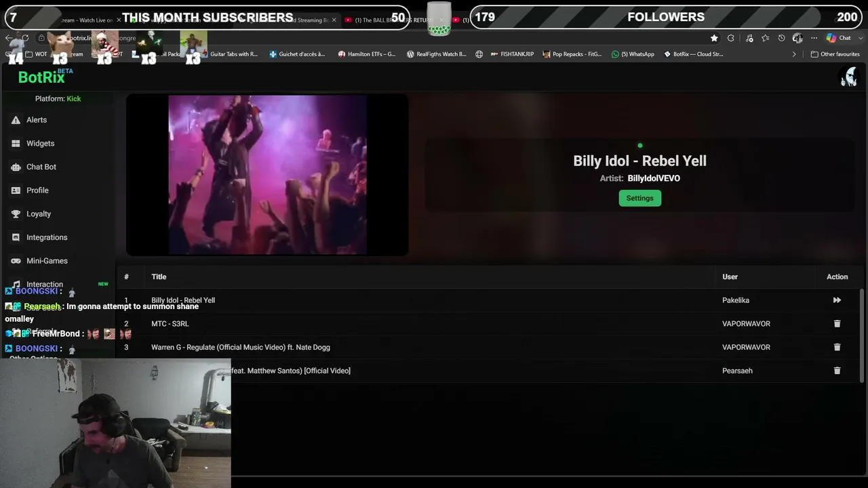Open browser history clock icon
The height and width of the screenshot is (488, 868).
[x=782, y=38]
